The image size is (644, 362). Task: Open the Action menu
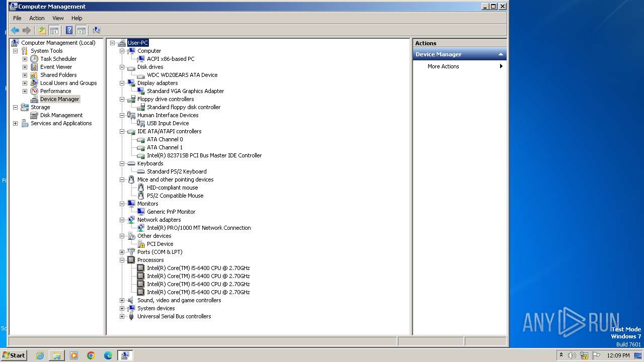pyautogui.click(x=37, y=18)
